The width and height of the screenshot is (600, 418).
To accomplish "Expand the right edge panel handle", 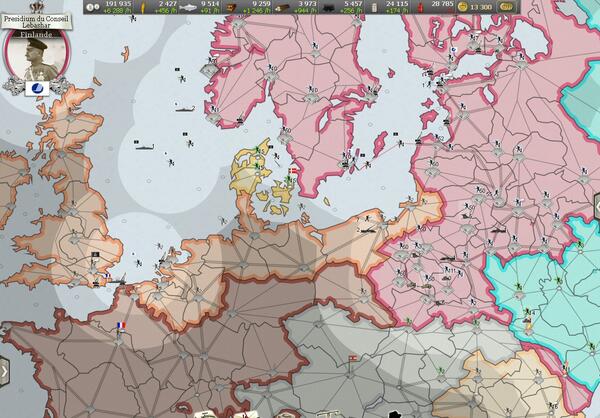I will 597,206.
